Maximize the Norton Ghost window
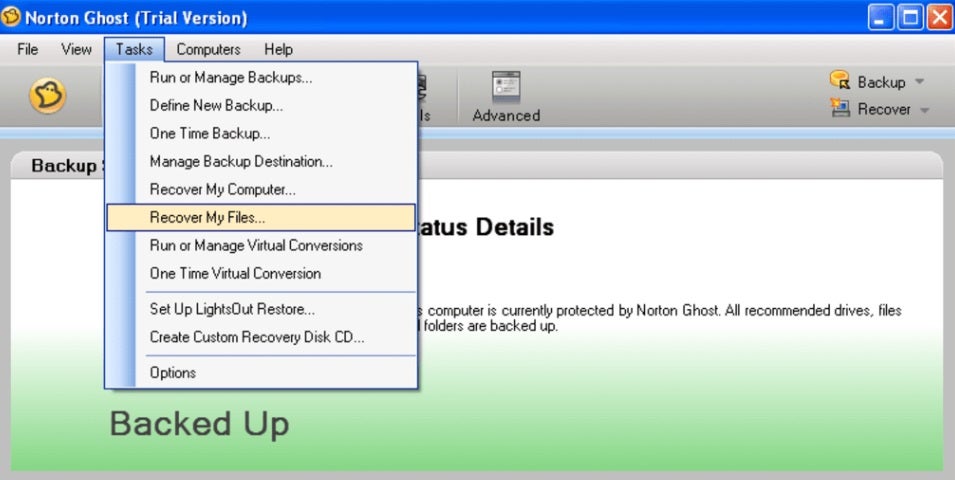Screen dimensions: 955x480 (911, 18)
